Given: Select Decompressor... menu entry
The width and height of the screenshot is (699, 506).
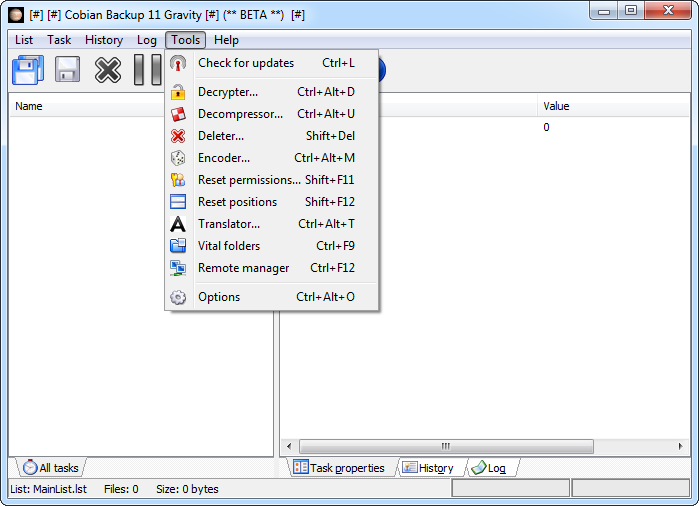Looking at the screenshot, I should point(272,114).
